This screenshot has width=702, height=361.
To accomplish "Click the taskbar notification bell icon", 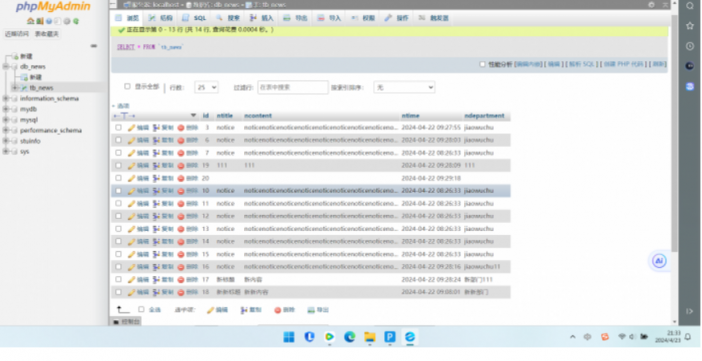I will (688, 337).
